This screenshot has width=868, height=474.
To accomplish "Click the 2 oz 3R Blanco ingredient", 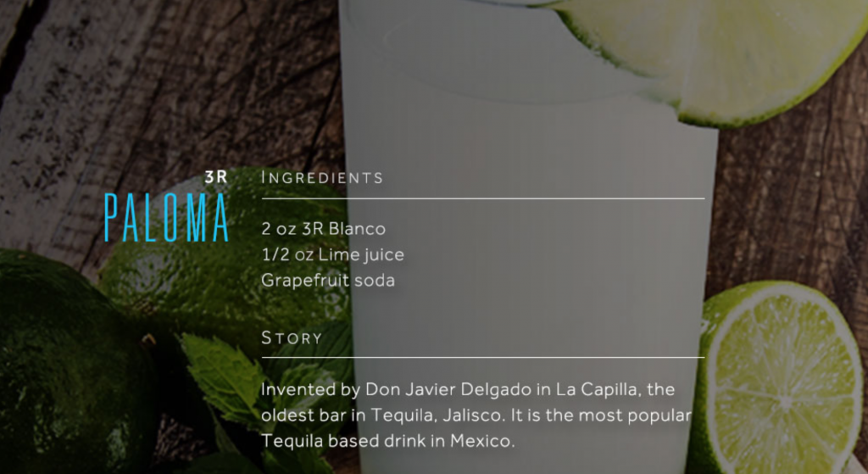I will [323, 229].
